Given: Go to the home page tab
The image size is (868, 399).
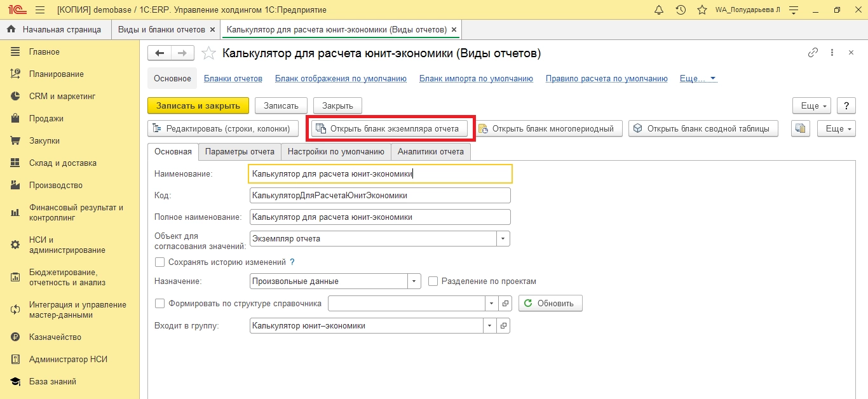Looking at the screenshot, I should pos(55,30).
